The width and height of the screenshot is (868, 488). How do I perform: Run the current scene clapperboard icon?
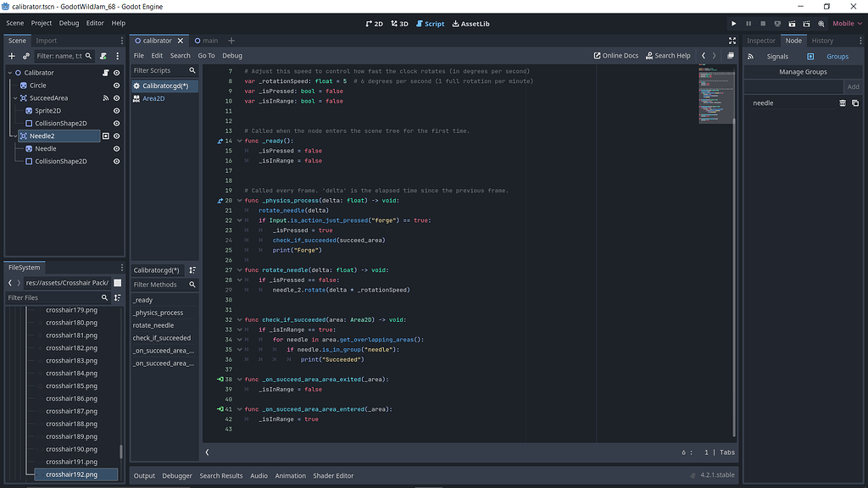[x=791, y=24]
